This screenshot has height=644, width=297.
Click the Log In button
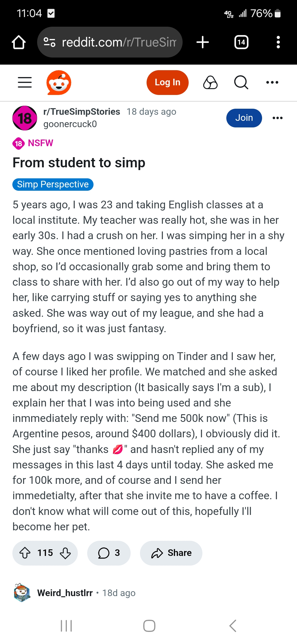coord(167,82)
